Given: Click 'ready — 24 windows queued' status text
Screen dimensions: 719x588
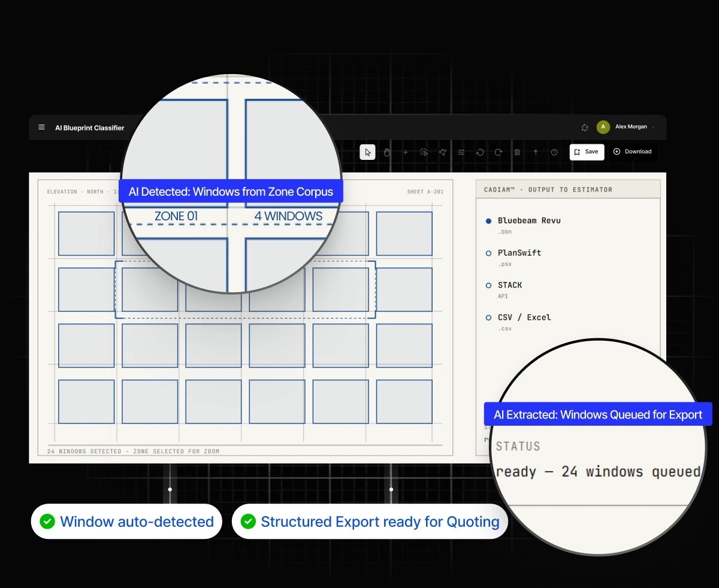Looking at the screenshot, I should [598, 472].
